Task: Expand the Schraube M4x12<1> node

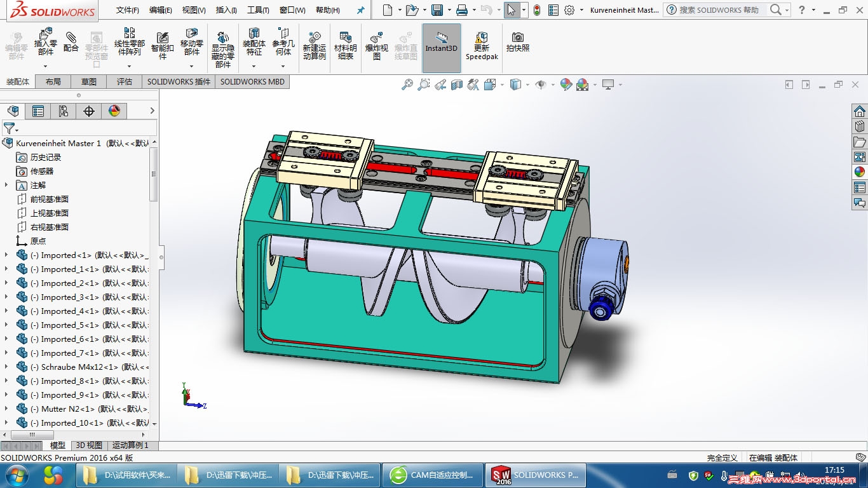Action: (6, 367)
